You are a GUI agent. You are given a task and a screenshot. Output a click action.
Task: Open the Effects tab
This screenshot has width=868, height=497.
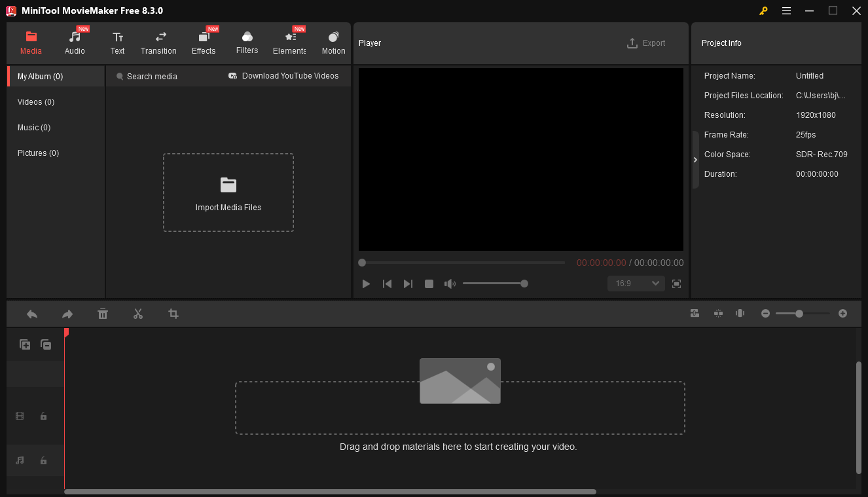[x=204, y=43]
